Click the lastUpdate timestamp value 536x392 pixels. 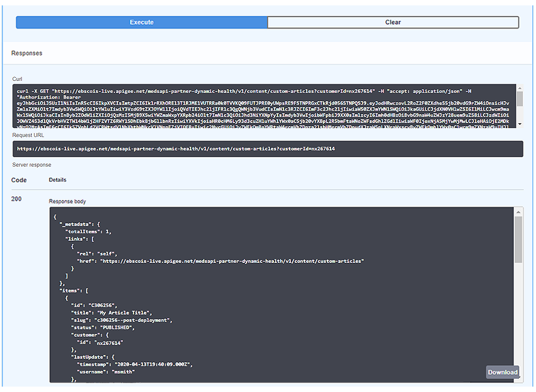click(155, 364)
